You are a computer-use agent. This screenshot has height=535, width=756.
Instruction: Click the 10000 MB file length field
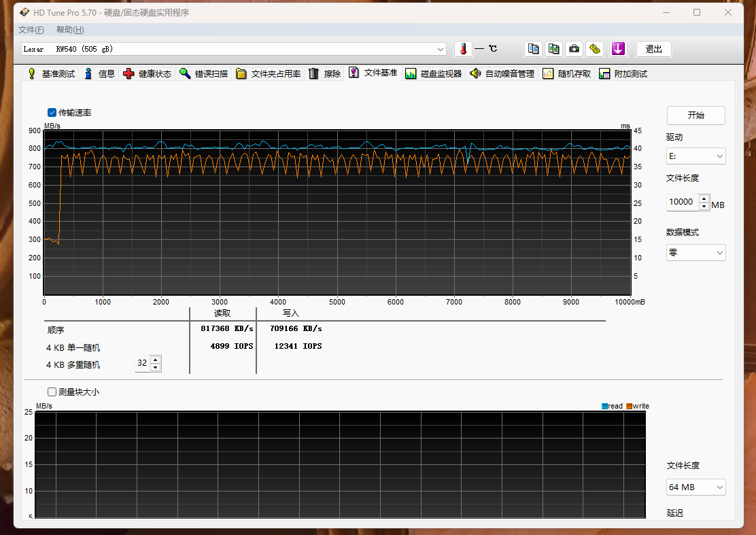tap(682, 202)
